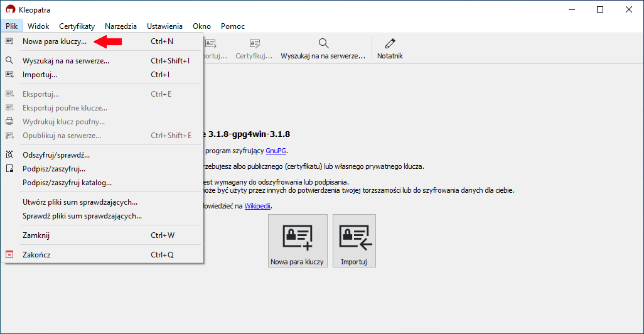Image resolution: width=644 pixels, height=334 pixels.
Task: Click the Certyfikuj… toolbar label
Action: click(254, 56)
